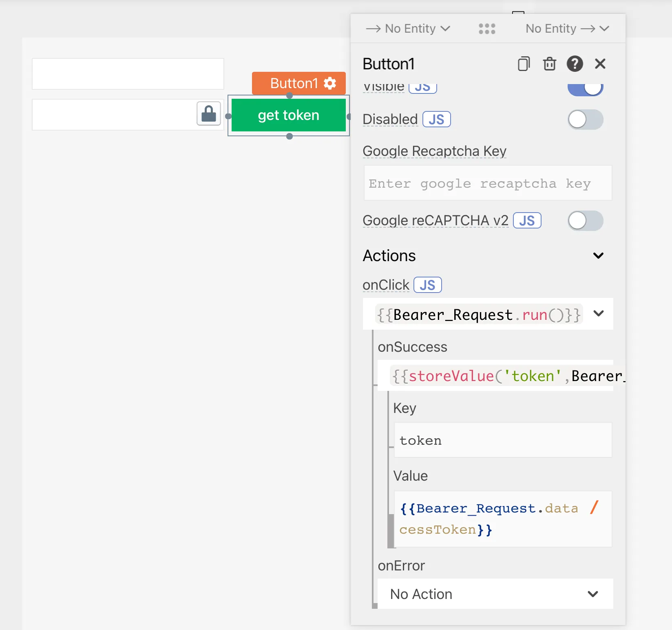Enable the Disabled toggle switch
The width and height of the screenshot is (672, 630).
585,120
